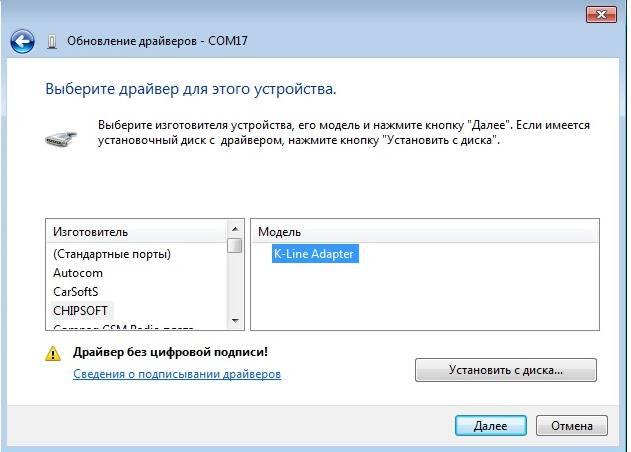This screenshot has height=452, width=631.
Task: Select (Стандартные порты) manufacturer
Action: tap(112, 254)
